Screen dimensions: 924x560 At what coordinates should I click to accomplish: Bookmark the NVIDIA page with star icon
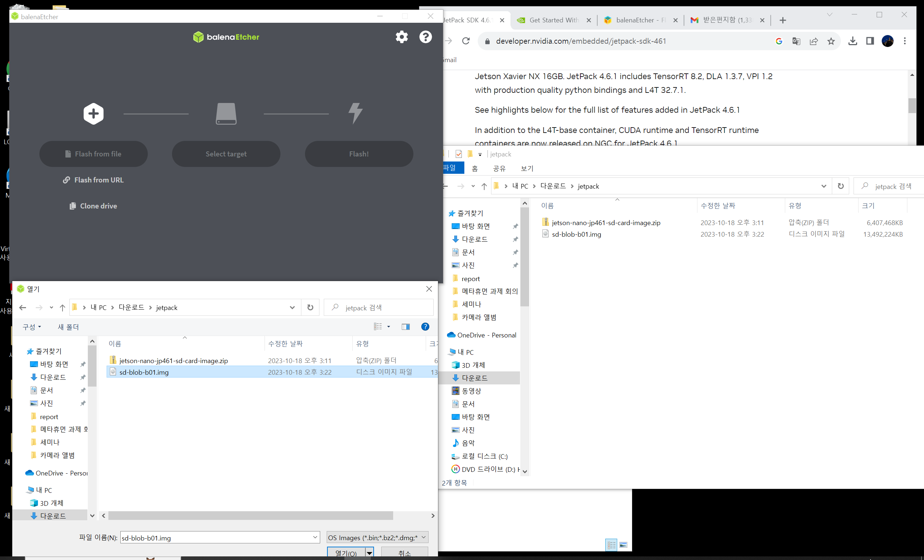click(831, 41)
